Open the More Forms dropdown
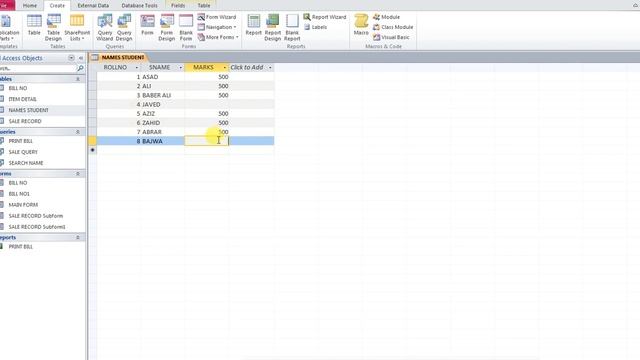Viewport: 640px width, 360px height. pos(218,37)
